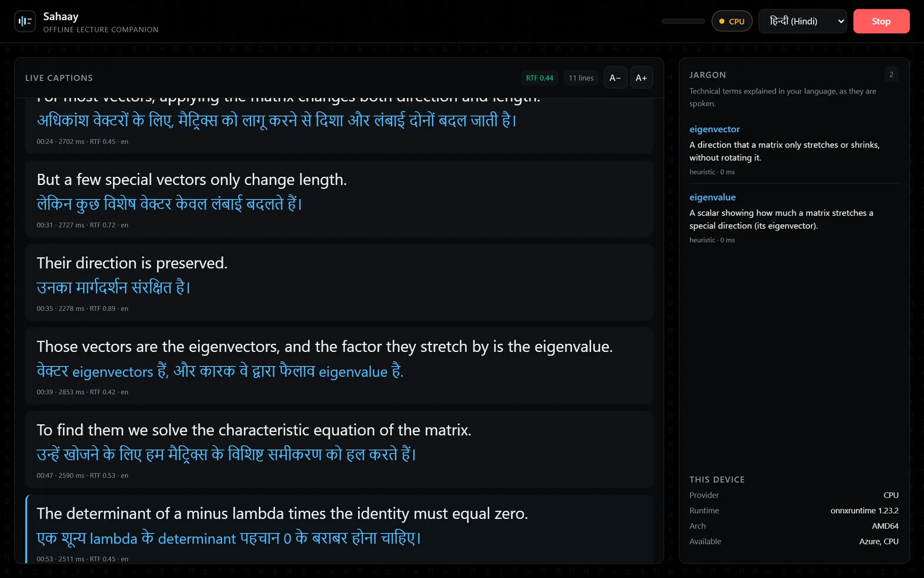
Task: Click Hindi translation starting "एक शून्य lambda"
Action: click(x=229, y=538)
